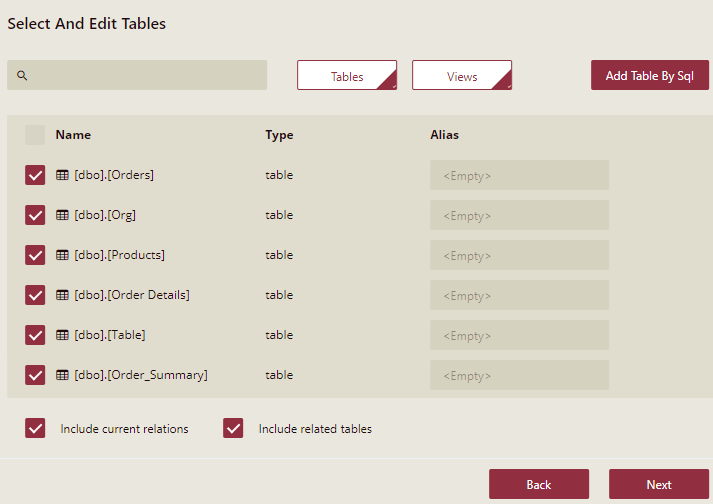This screenshot has height=504, width=713.
Task: Select the [dbo].[Products] row name
Action: [120, 255]
